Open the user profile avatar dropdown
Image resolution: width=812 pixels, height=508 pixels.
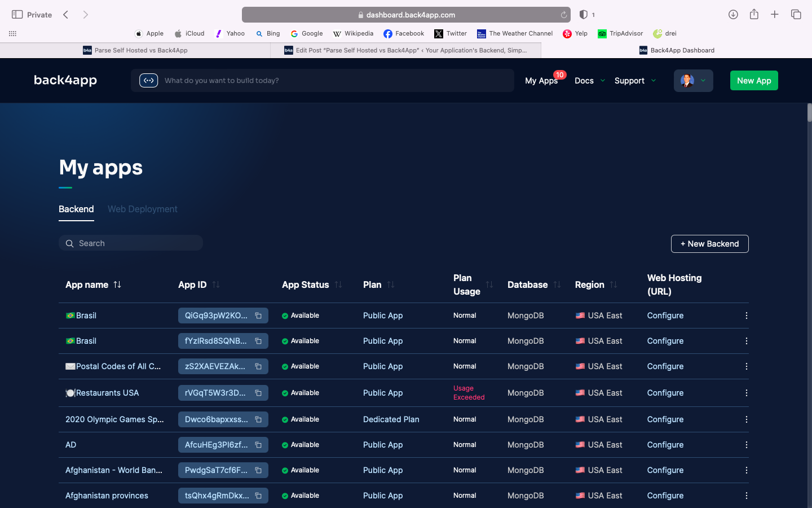693,81
